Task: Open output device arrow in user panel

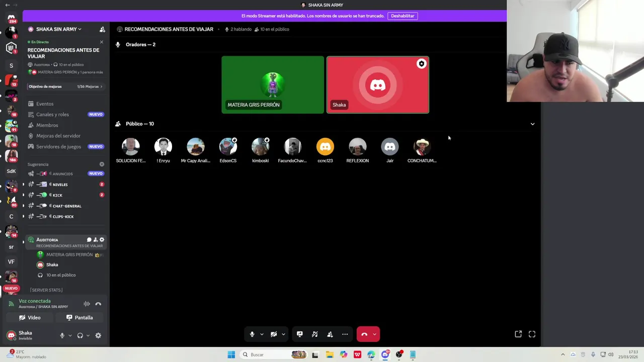Action: tap(88, 335)
